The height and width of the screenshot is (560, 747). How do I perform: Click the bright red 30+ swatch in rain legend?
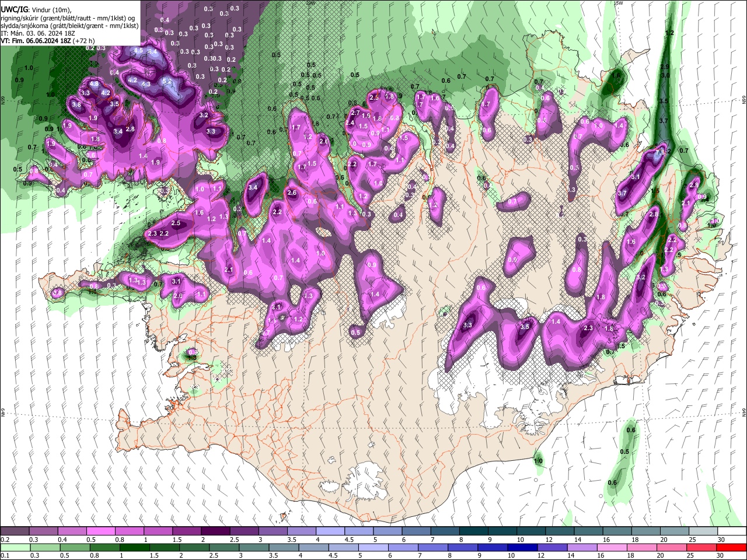point(731,547)
